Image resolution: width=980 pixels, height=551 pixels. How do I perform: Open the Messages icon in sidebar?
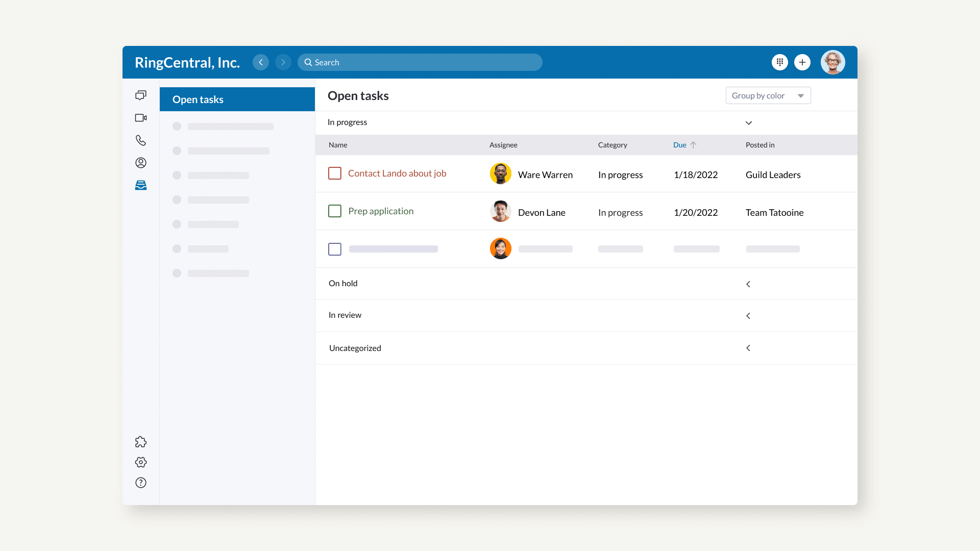[x=141, y=95]
